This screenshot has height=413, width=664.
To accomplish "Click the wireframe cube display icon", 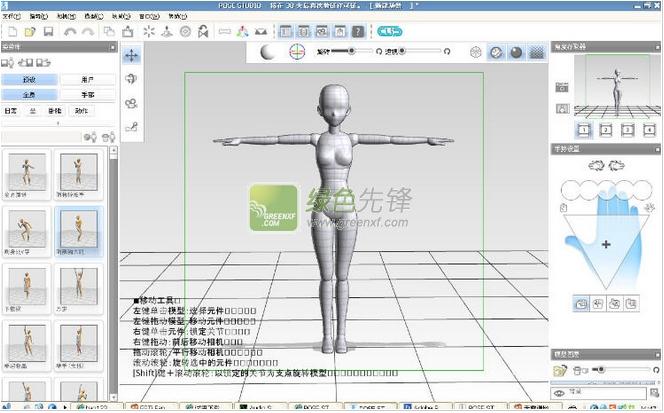I will coord(476,53).
